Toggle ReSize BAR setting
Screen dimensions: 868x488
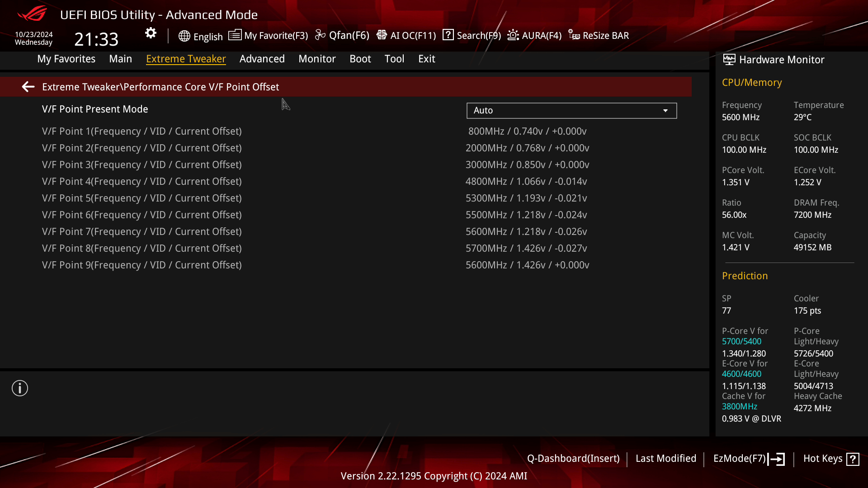[x=599, y=35]
